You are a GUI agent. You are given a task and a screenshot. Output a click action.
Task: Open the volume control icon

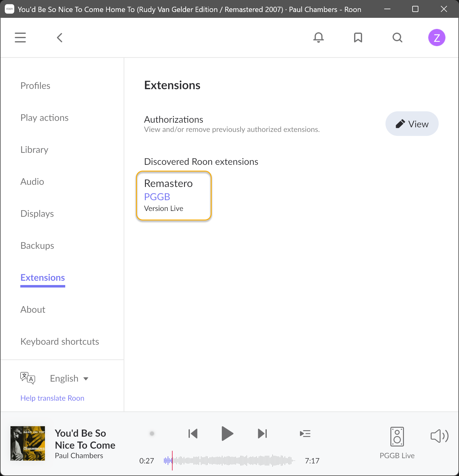(440, 436)
